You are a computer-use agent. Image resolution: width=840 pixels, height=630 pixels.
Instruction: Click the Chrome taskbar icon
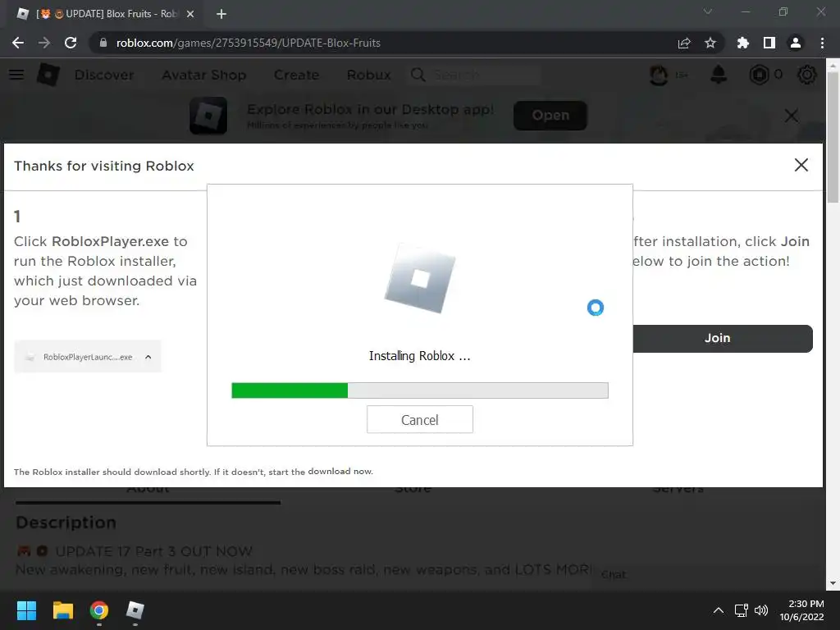pyautogui.click(x=99, y=610)
